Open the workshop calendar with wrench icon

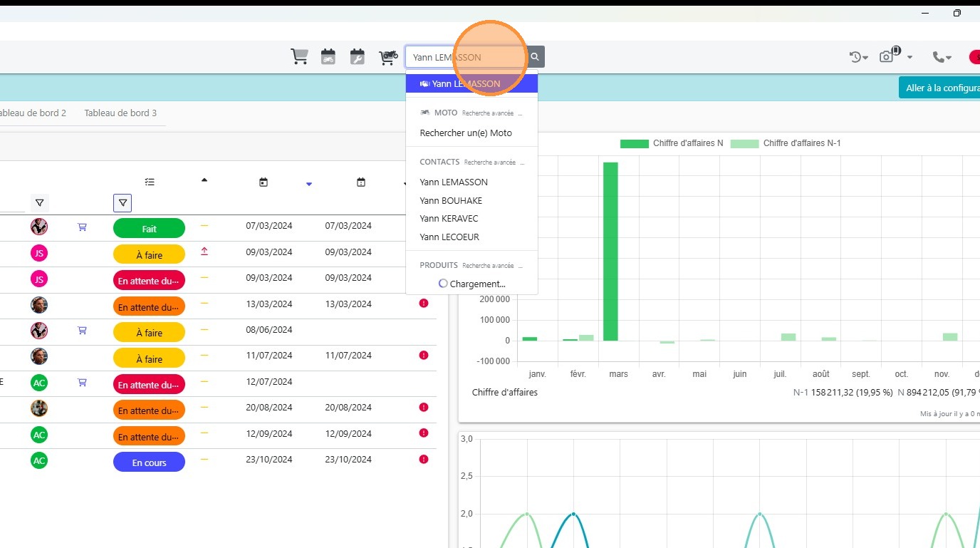[358, 57]
